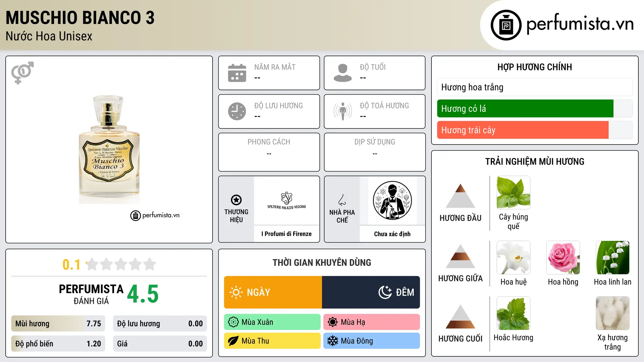Open the rose note thumbnail
Image resolution: width=644 pixels, height=362 pixels.
tap(563, 257)
